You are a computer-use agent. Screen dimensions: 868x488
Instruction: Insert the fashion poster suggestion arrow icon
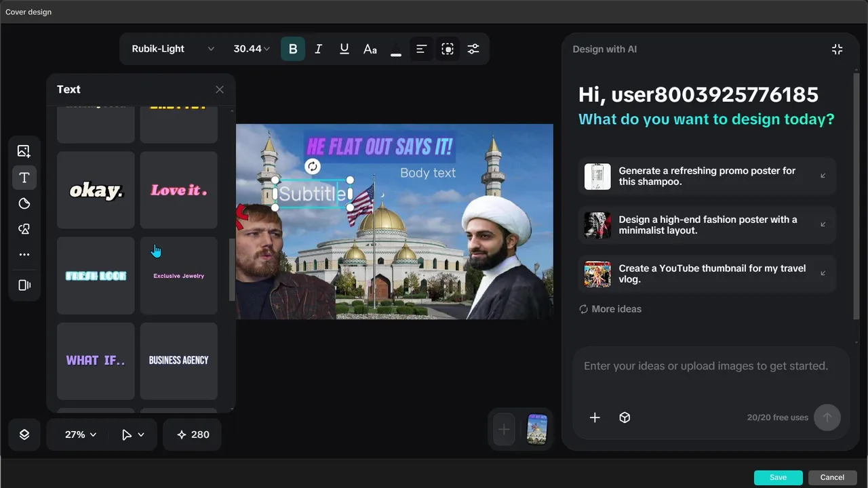(823, 224)
